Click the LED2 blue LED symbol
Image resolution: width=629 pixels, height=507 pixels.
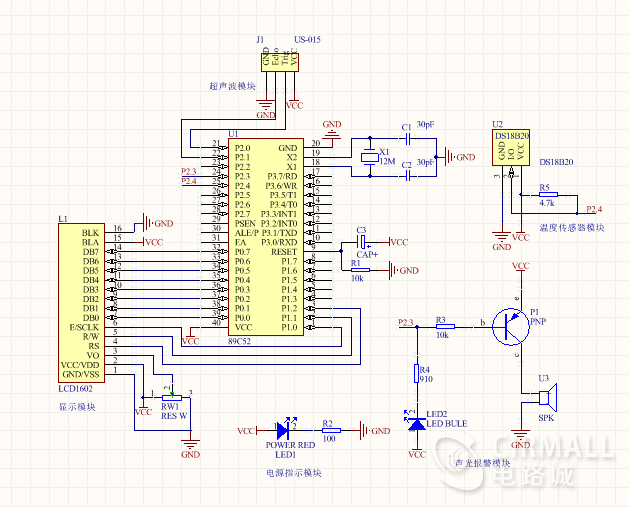click(417, 424)
